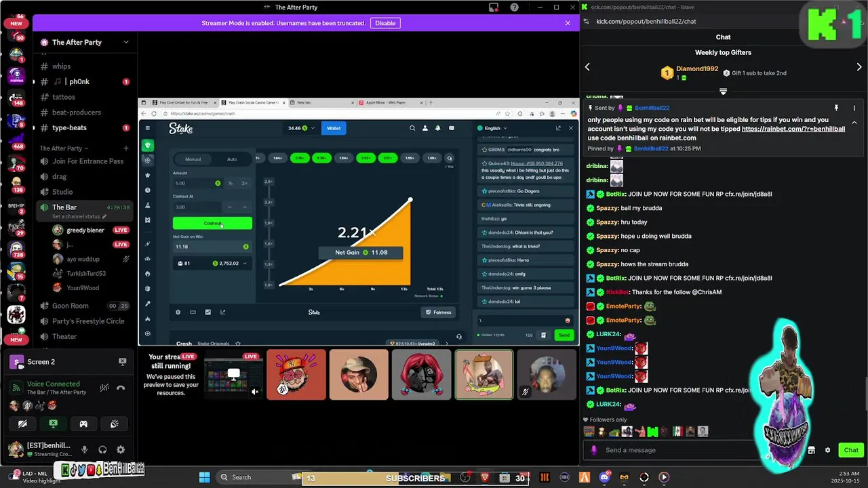Open the Stake notifications bell icon
Image resolution: width=868 pixels, height=488 pixels.
coord(438,128)
